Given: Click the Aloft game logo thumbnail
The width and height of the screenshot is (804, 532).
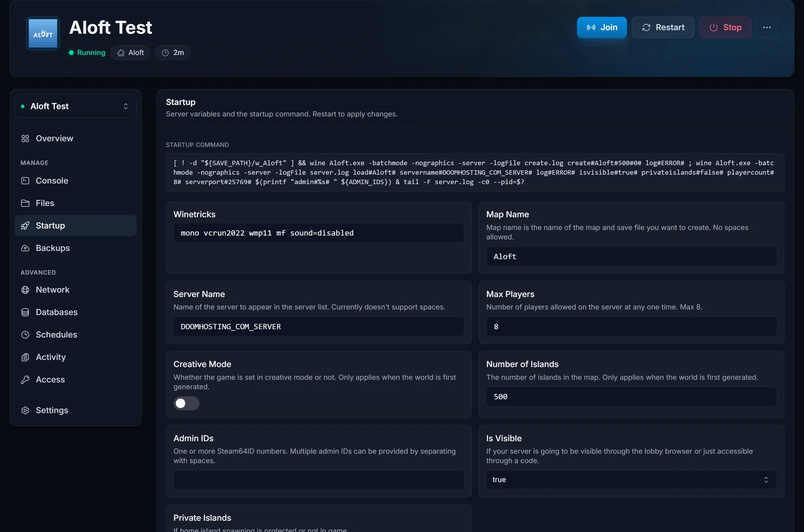Looking at the screenshot, I should pyautogui.click(x=43, y=33).
